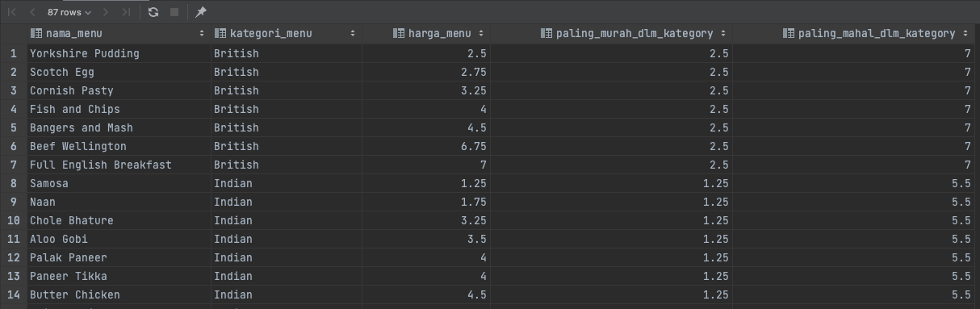Select row number 14 header

pyautogui.click(x=13, y=294)
